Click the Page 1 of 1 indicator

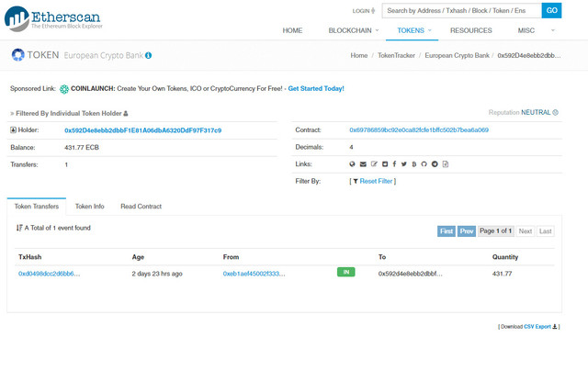[495, 231]
